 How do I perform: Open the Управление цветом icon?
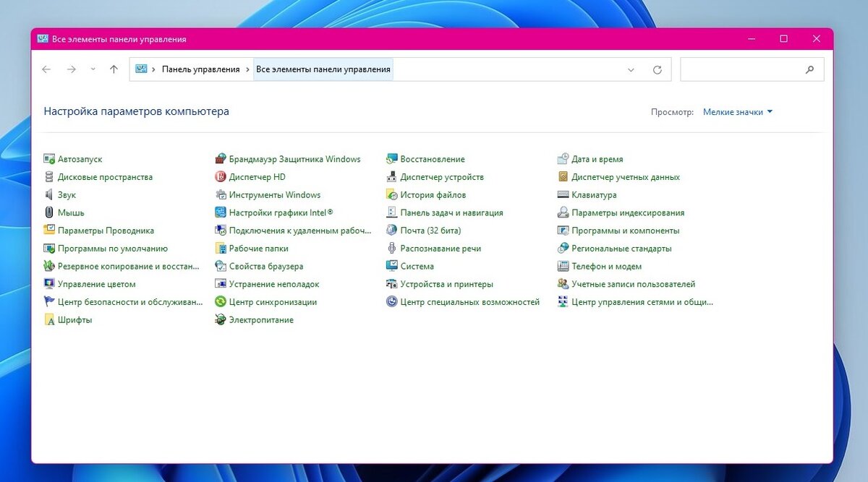click(x=49, y=284)
